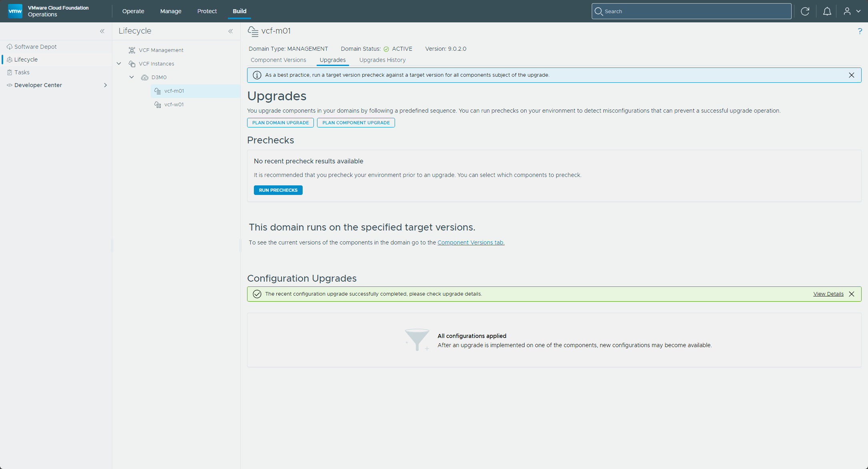Dismiss the best practice info banner

click(851, 75)
